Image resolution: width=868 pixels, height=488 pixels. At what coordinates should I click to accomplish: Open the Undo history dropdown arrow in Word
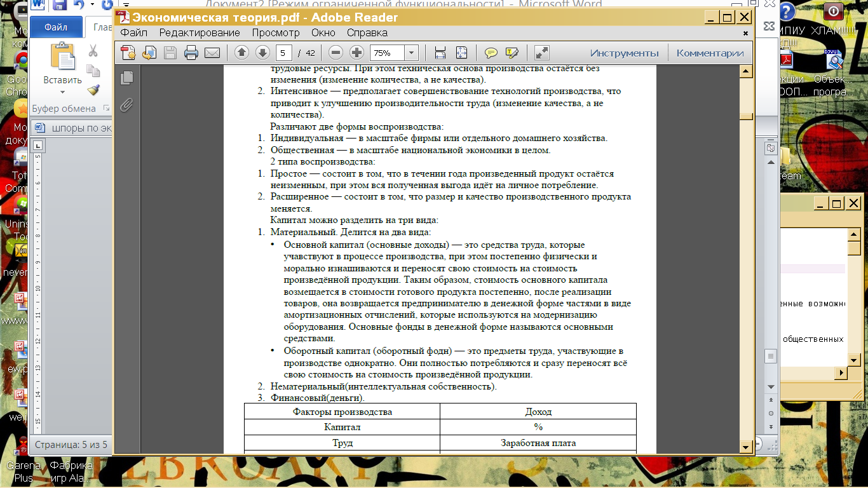(92, 5)
